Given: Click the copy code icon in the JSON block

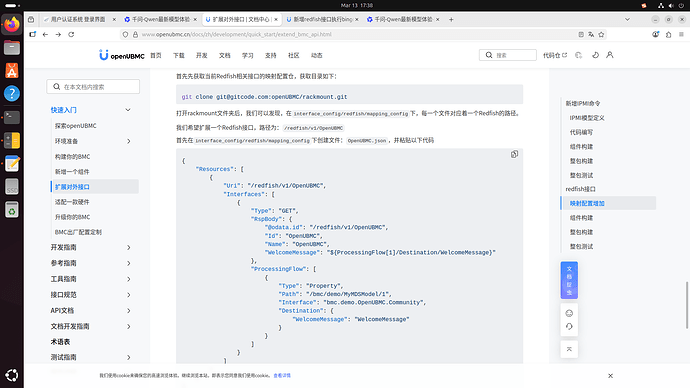Looking at the screenshot, I should click(514, 154).
